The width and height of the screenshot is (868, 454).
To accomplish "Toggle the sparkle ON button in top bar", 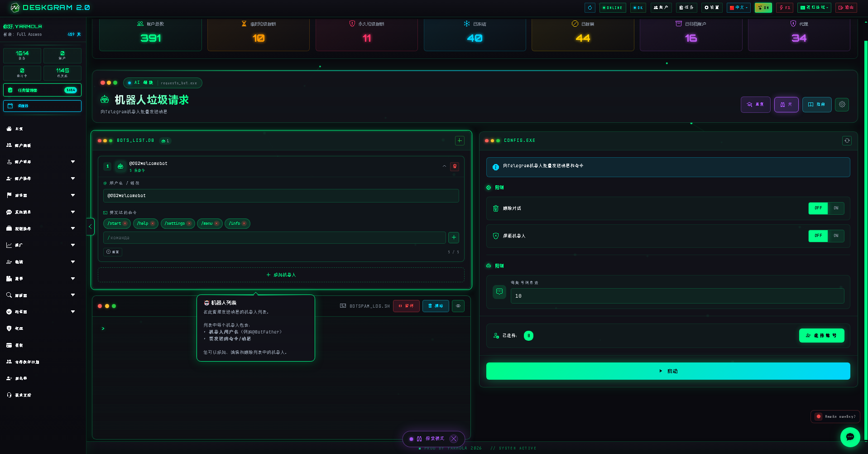I will point(763,8).
